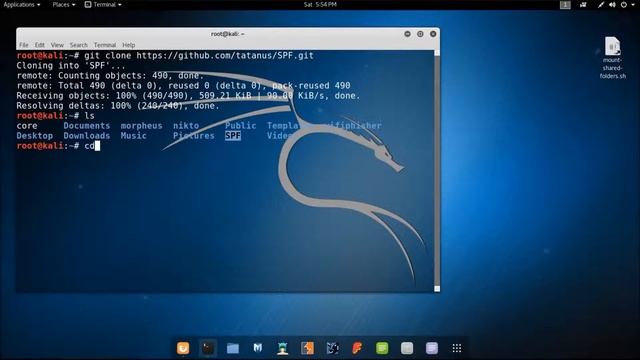Maximize the terminal window
640x360 pixels.
pyautogui.click(x=420, y=34)
